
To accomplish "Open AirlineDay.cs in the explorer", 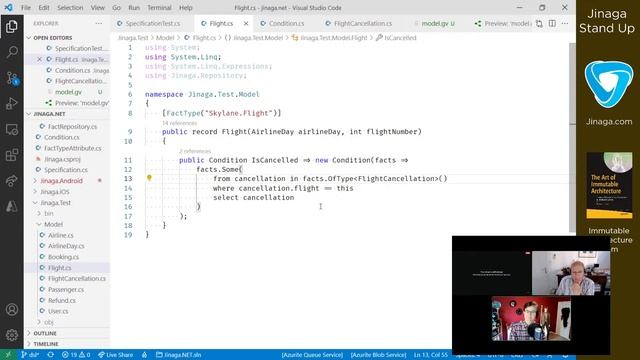I will 66,246.
